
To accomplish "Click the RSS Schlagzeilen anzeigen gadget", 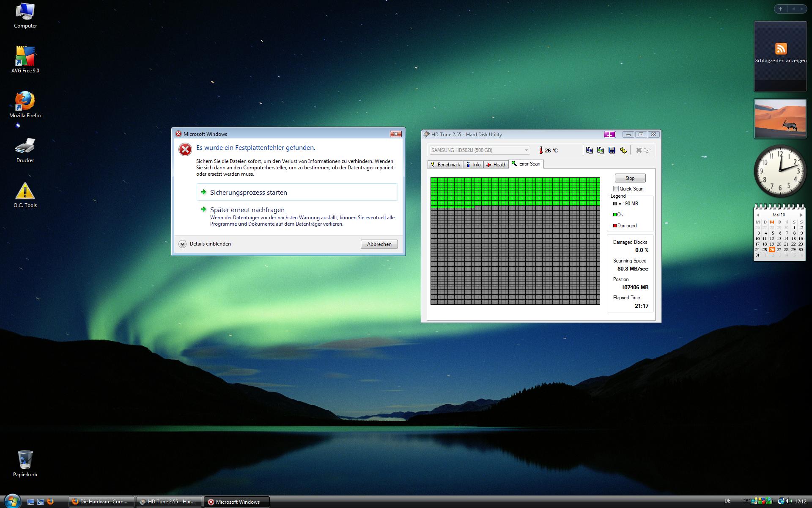I will (x=780, y=50).
